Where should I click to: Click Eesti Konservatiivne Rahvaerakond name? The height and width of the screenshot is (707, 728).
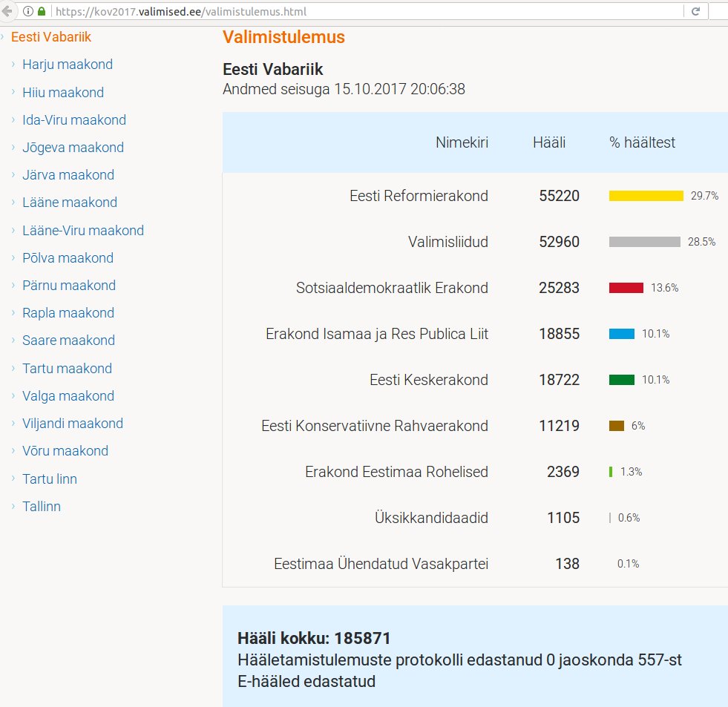pos(375,426)
